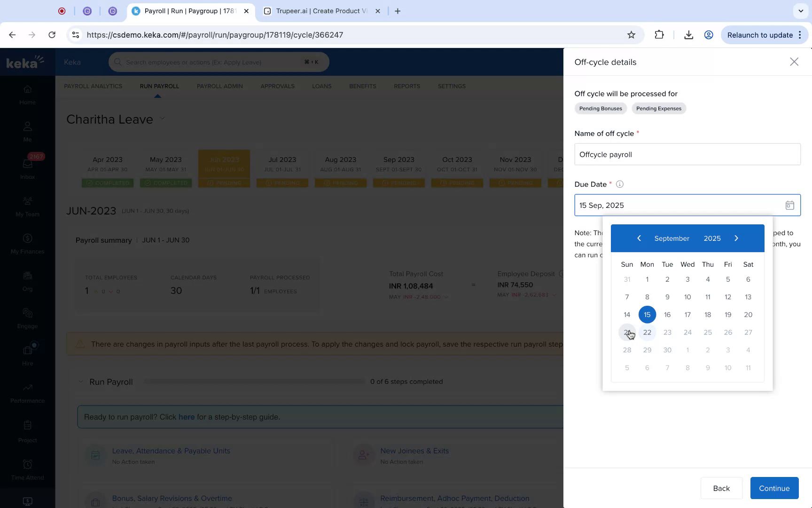Toggle the Pending Expenses chip
This screenshot has height=508, width=812.
[x=659, y=108]
